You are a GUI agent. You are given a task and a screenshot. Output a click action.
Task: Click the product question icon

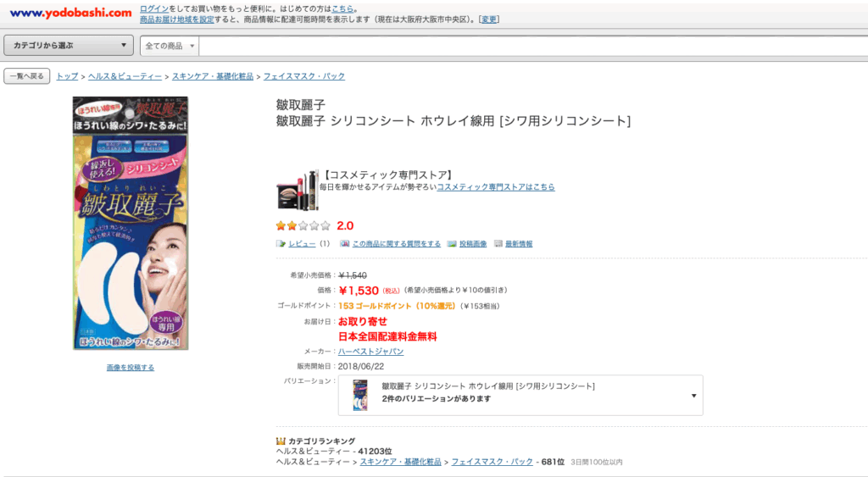345,243
